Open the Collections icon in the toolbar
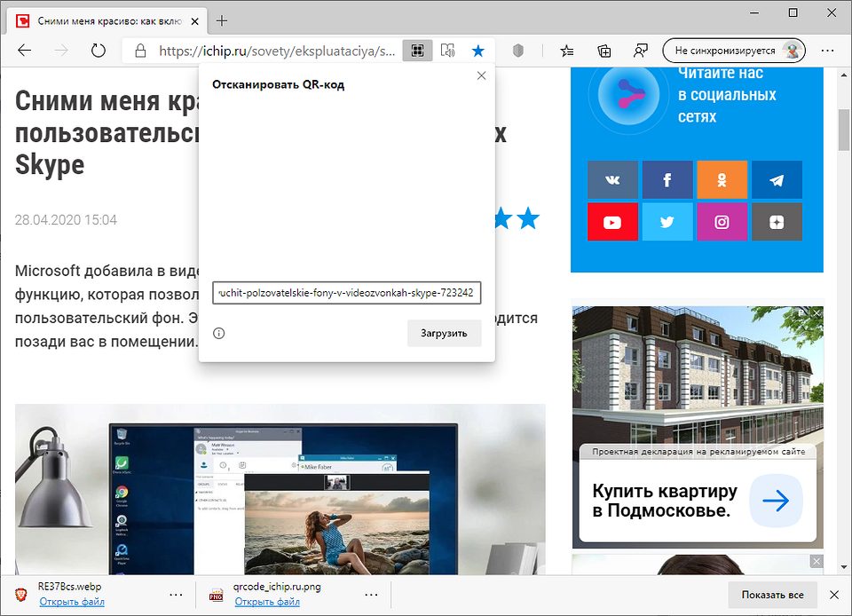The image size is (852, 616). 604,51
